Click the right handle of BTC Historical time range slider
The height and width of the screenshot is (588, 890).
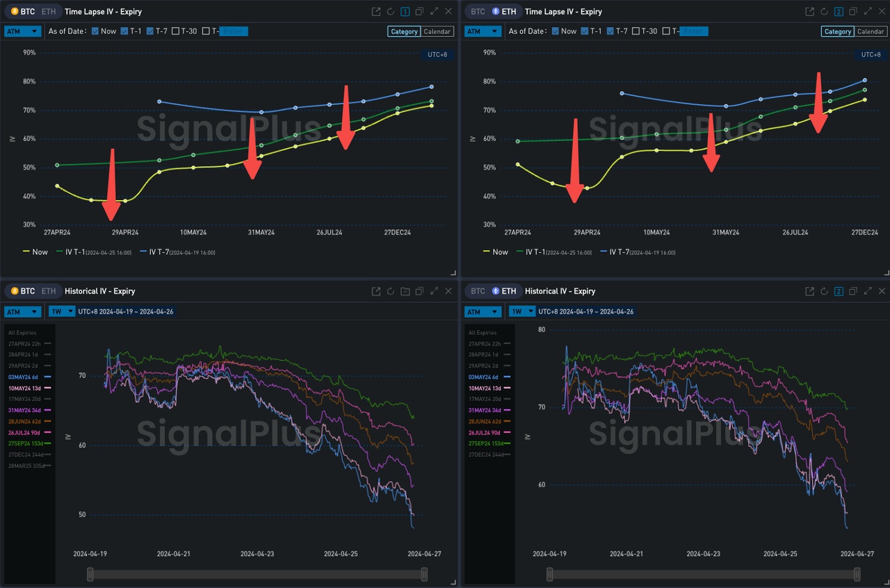tap(424, 575)
